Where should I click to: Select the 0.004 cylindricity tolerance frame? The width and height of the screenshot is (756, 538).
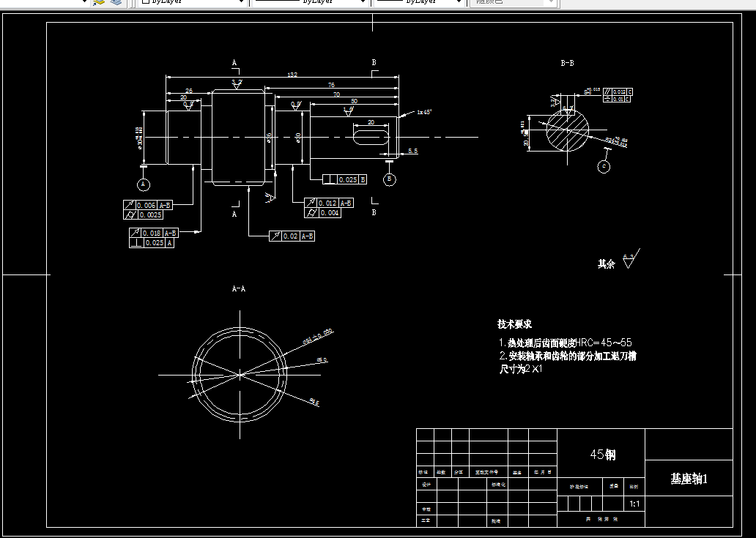click(x=322, y=213)
